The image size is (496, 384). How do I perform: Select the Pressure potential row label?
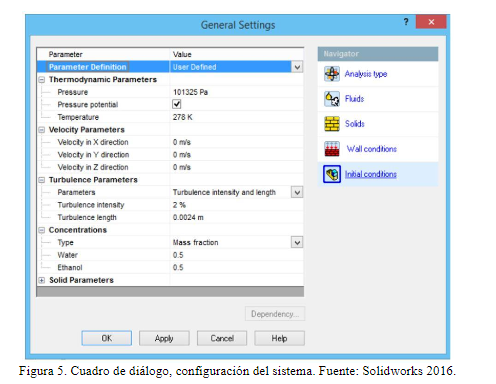click(x=88, y=105)
